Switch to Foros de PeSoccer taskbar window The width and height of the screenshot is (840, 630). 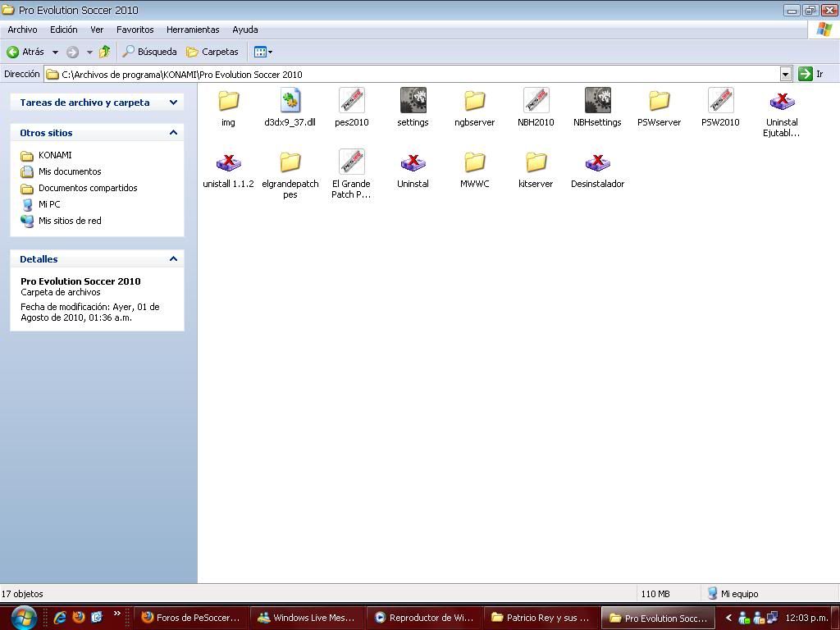click(191, 618)
